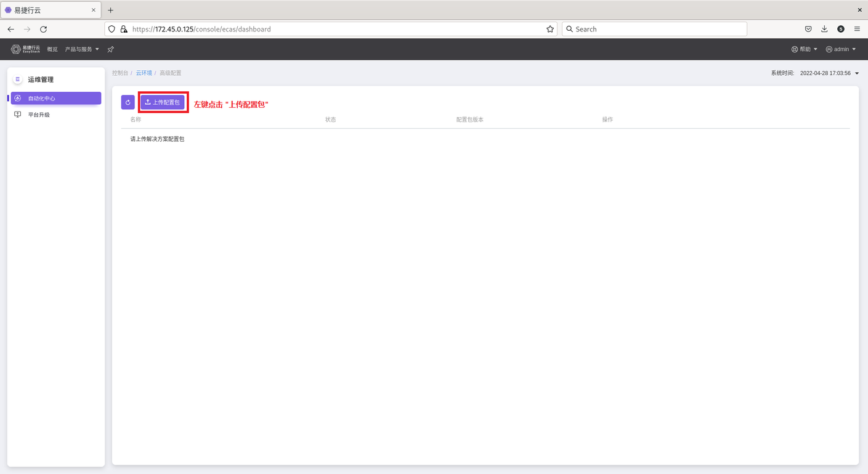Click the pin icon in top navigation
Viewport: 868px width, 474px height.
pyautogui.click(x=111, y=49)
